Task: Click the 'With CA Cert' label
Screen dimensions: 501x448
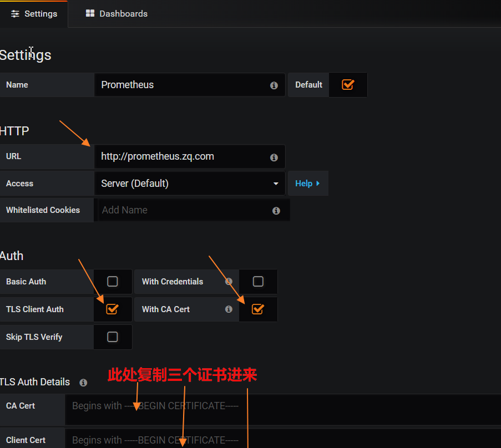Action: tap(165, 309)
